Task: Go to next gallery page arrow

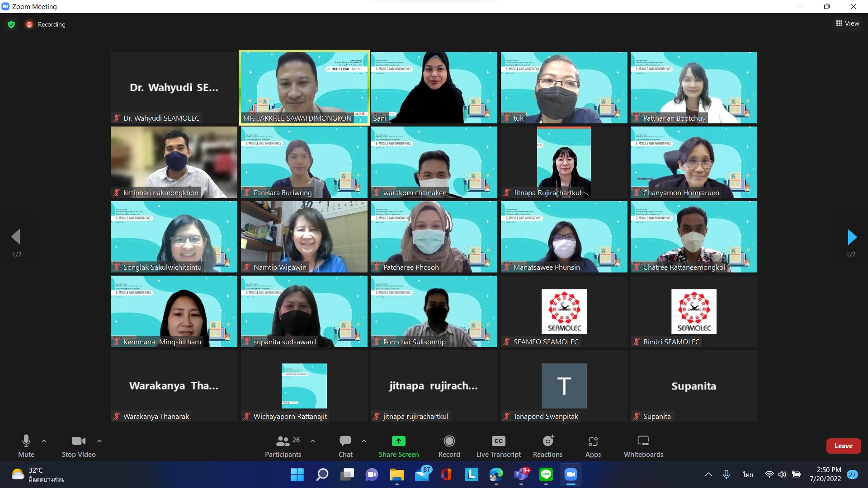Action: tap(851, 237)
